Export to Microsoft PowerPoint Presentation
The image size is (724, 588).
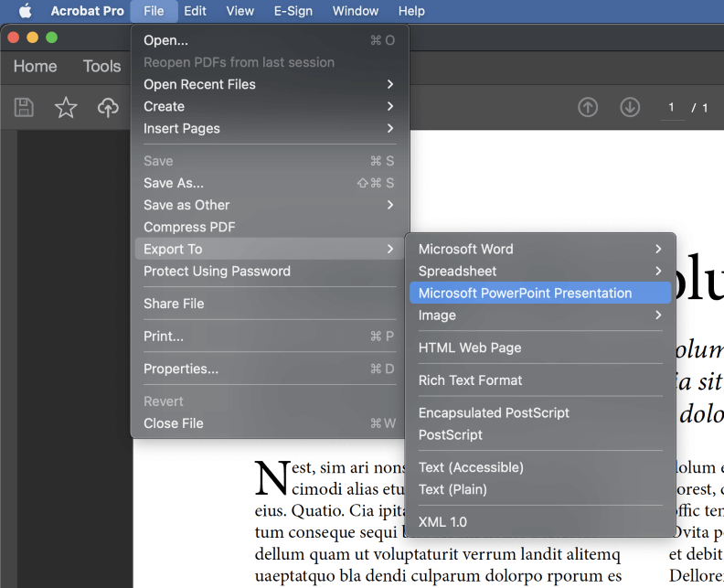click(x=539, y=293)
